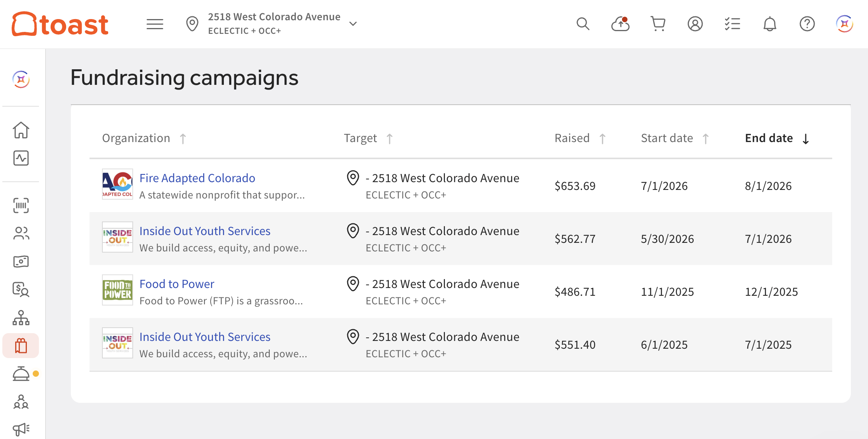Open the help question mark icon
Viewport: 868px width, 439px height.
[x=807, y=24]
